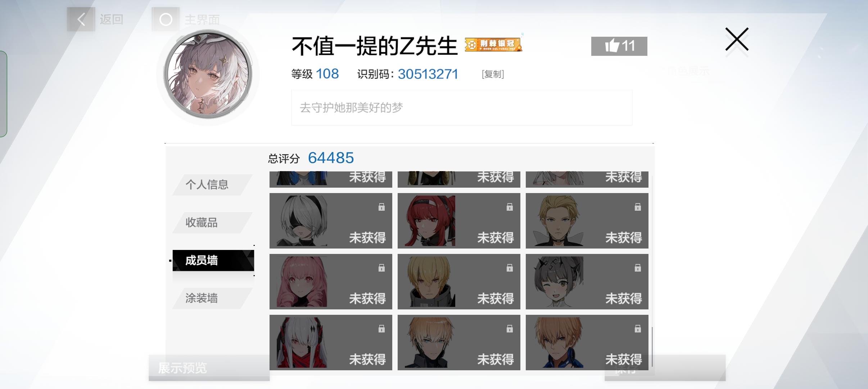
Task: Open the player avatar portrait
Action: coord(208,74)
